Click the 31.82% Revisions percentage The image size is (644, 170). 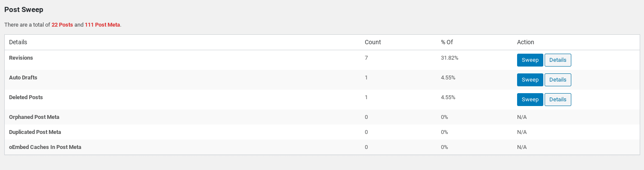[450, 58]
